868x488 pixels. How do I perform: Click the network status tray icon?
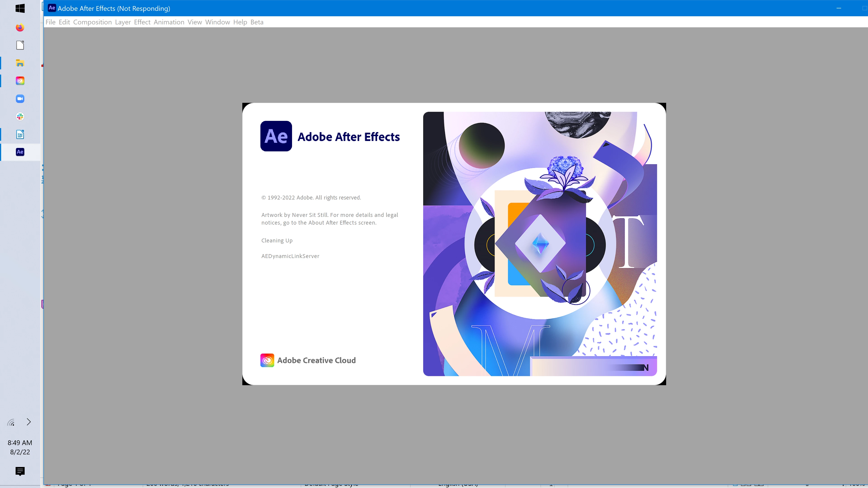[x=11, y=422]
